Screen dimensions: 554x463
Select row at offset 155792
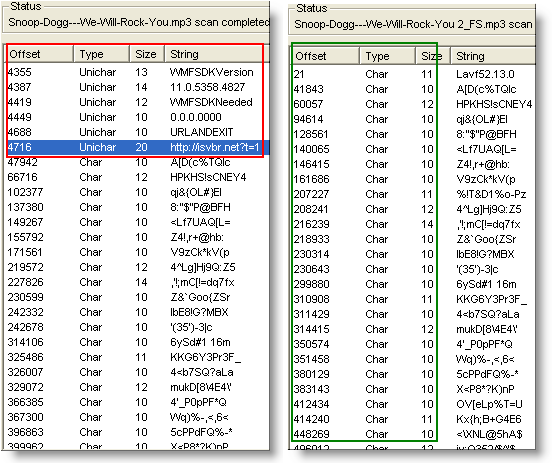click(x=137, y=237)
